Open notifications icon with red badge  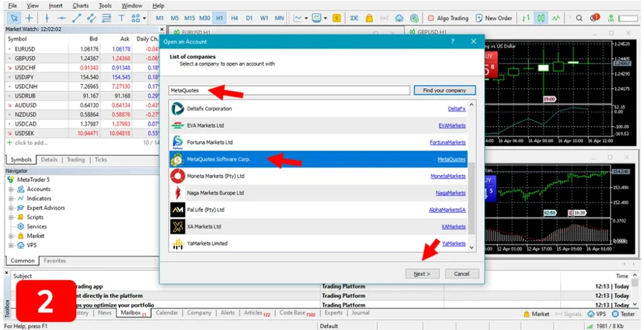click(x=594, y=18)
